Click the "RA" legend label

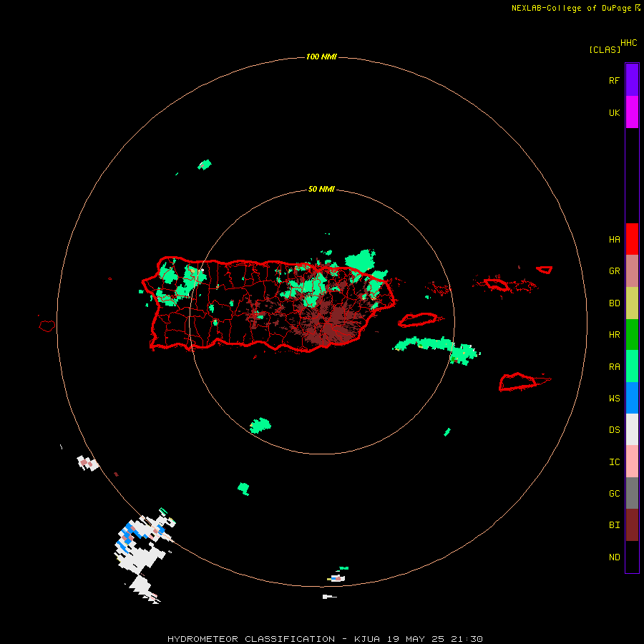click(x=614, y=367)
